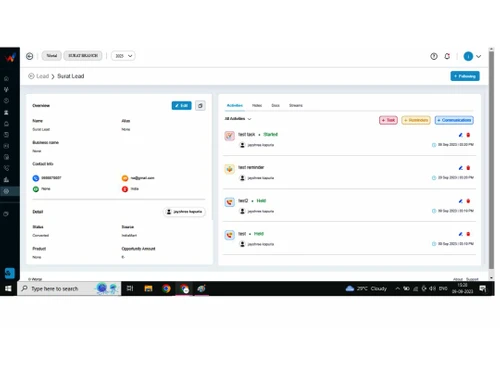Click the green WhatsApp contact icon
The image size is (500, 375).
coord(36,189)
